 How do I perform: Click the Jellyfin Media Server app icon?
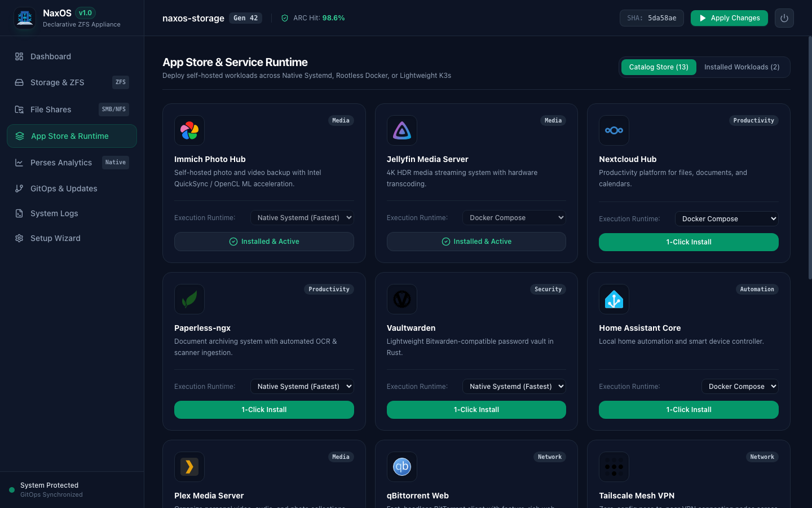(x=402, y=130)
